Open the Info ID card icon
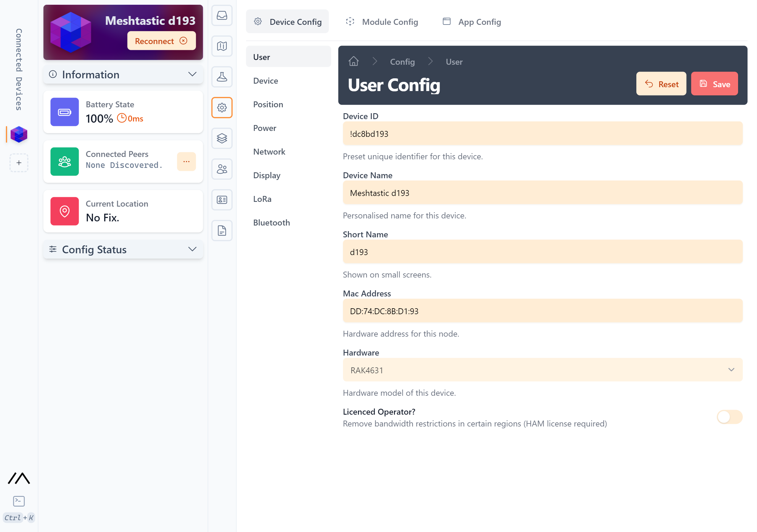Screen dimensions: 757x532 click(222, 200)
